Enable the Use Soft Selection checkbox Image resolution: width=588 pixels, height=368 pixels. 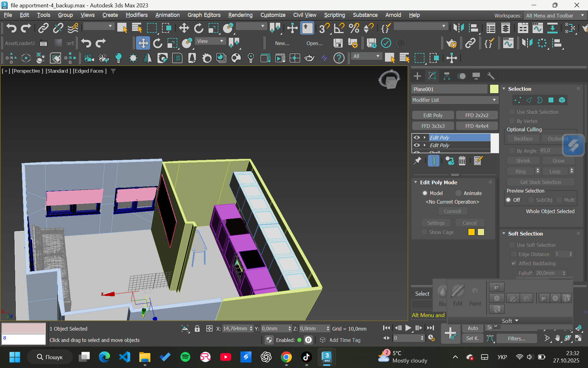512,245
